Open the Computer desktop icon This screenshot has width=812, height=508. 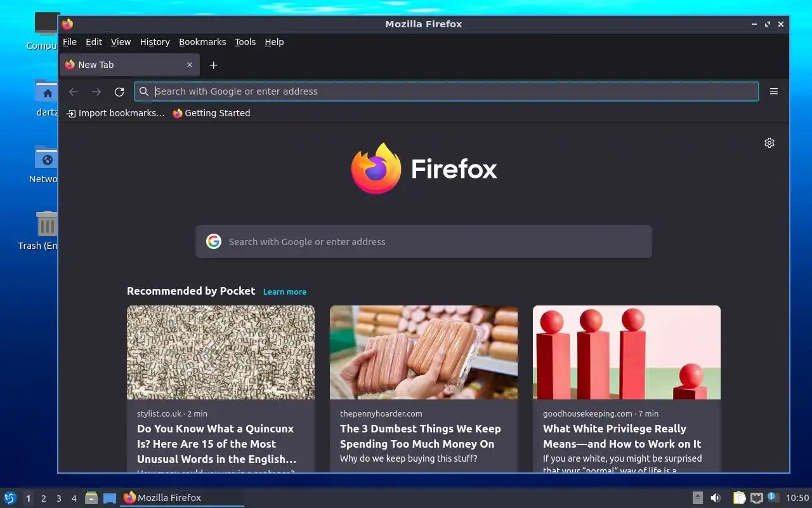coord(46,30)
